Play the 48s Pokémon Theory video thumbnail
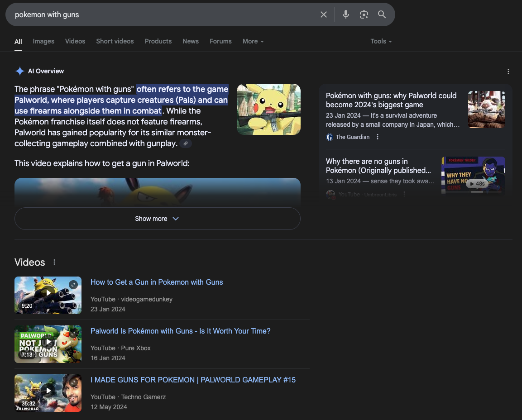Viewport: 522px width, 420px height. click(473, 175)
